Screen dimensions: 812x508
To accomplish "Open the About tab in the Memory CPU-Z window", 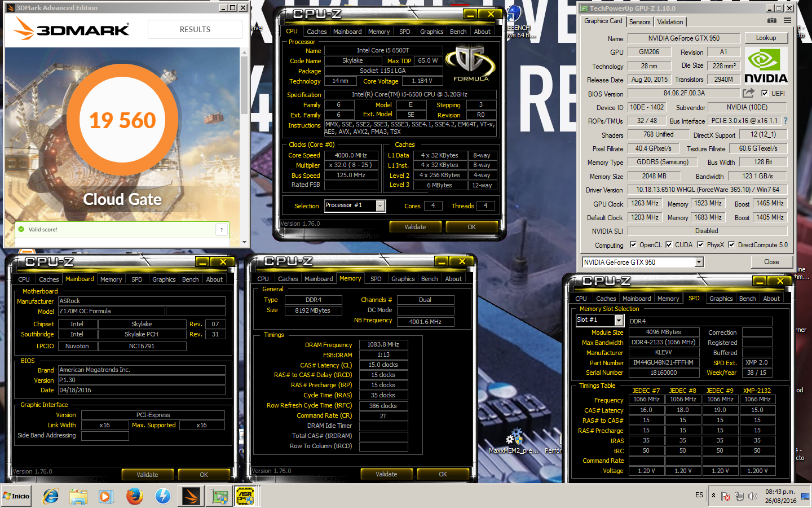I will coord(453,279).
